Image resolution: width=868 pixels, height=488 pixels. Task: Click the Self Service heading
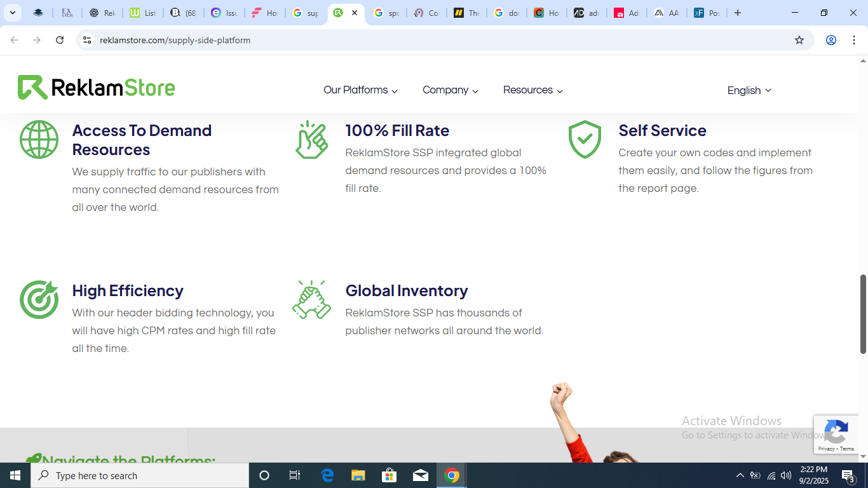(662, 130)
